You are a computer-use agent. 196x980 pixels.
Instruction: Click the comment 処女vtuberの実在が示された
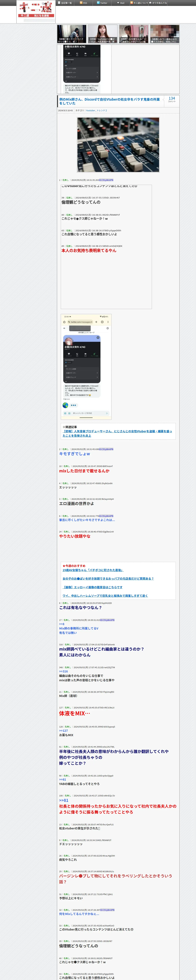click(x=80, y=829)
